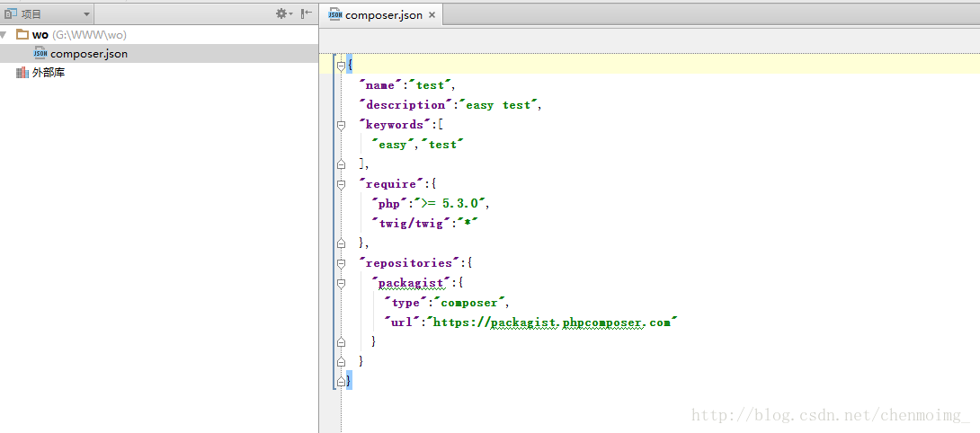Click the JSON icon on the composer.json tab

click(335, 15)
